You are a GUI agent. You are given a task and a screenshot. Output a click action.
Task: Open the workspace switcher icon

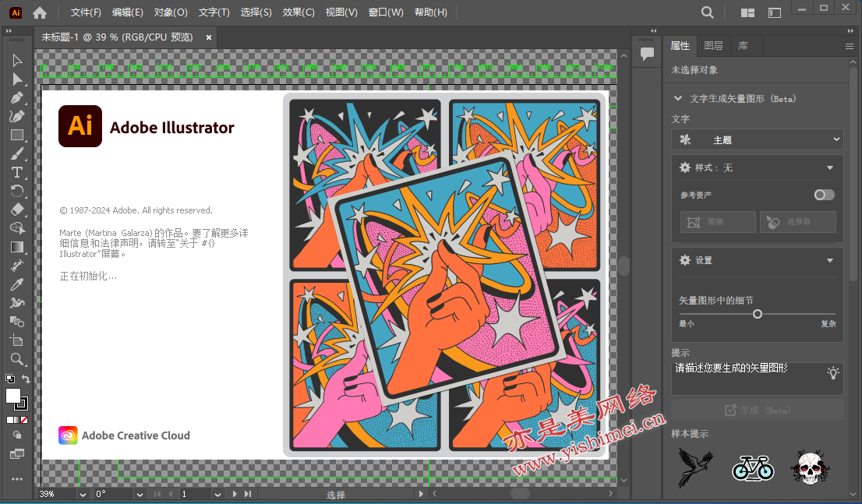(x=775, y=12)
